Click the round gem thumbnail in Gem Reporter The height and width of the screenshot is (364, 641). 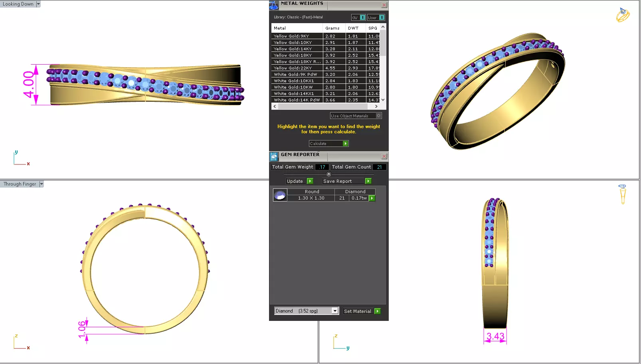280,195
